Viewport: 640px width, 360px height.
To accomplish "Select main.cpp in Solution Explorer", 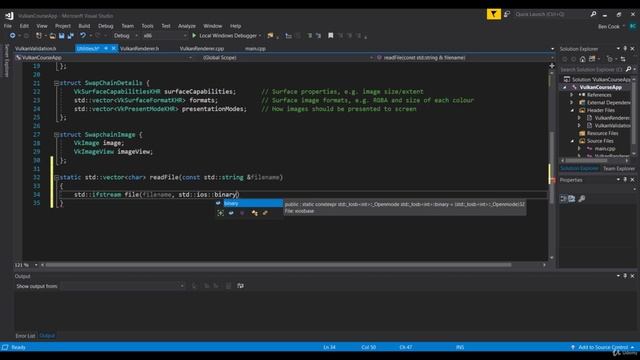I will tap(605, 149).
